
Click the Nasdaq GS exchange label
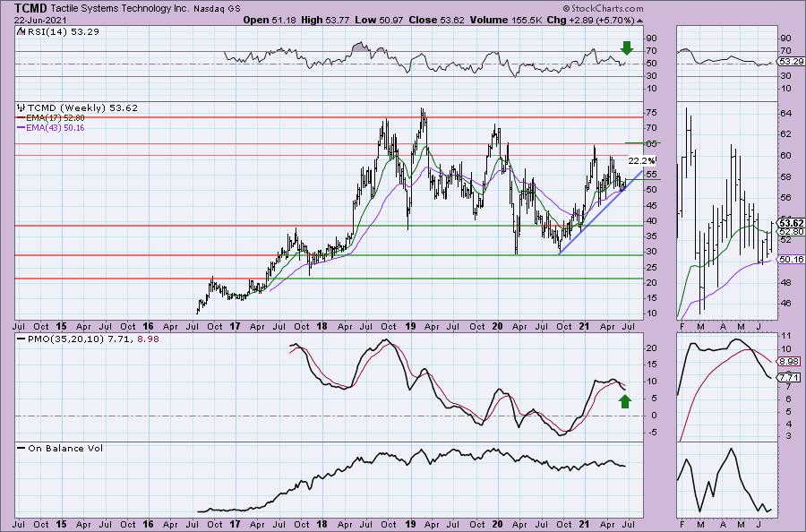217,9
